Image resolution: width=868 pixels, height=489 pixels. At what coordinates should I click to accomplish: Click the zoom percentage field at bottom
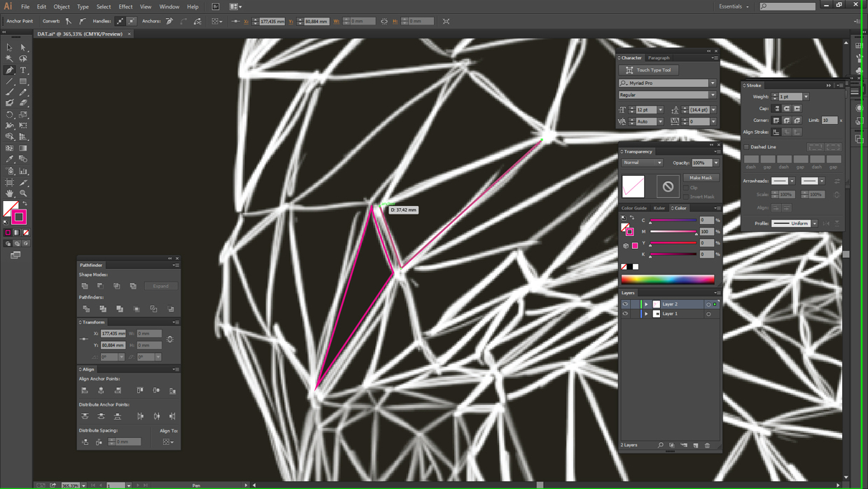pyautogui.click(x=70, y=484)
